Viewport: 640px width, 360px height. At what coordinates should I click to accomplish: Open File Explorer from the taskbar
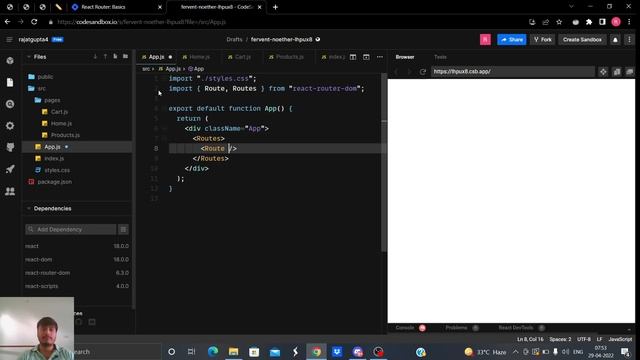pos(233,351)
